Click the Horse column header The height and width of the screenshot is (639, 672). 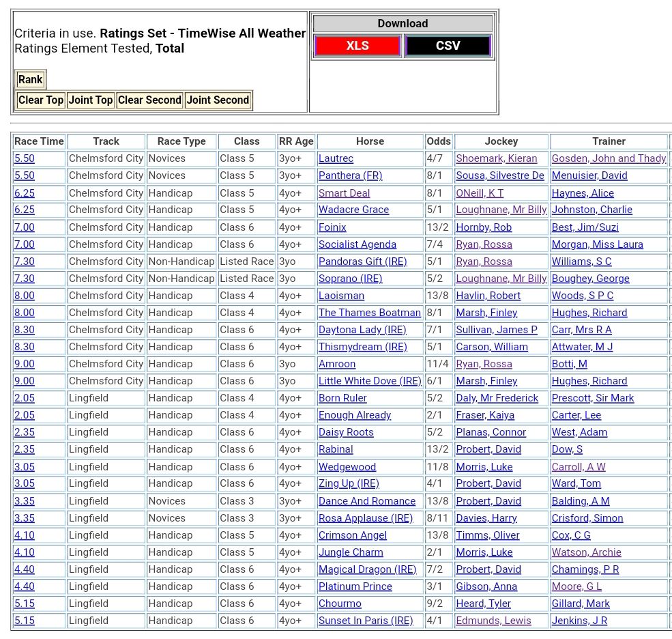click(x=370, y=141)
